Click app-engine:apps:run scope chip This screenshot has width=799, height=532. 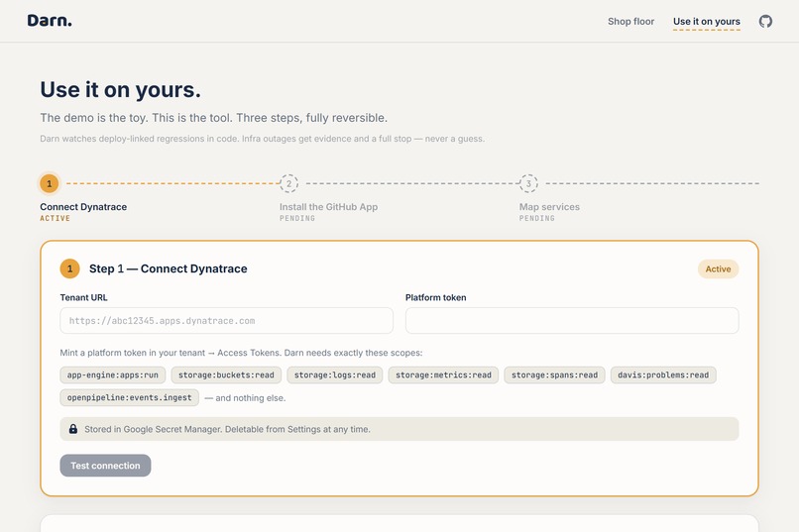click(x=113, y=375)
